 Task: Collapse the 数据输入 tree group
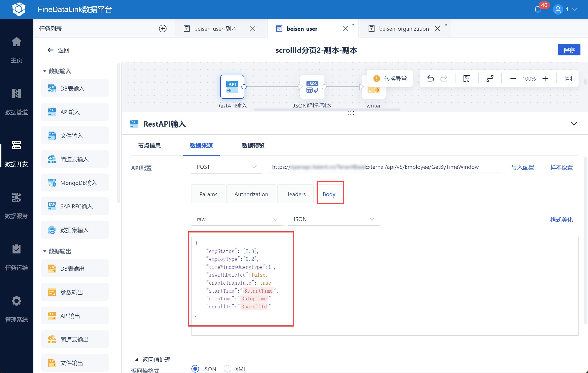click(45, 71)
